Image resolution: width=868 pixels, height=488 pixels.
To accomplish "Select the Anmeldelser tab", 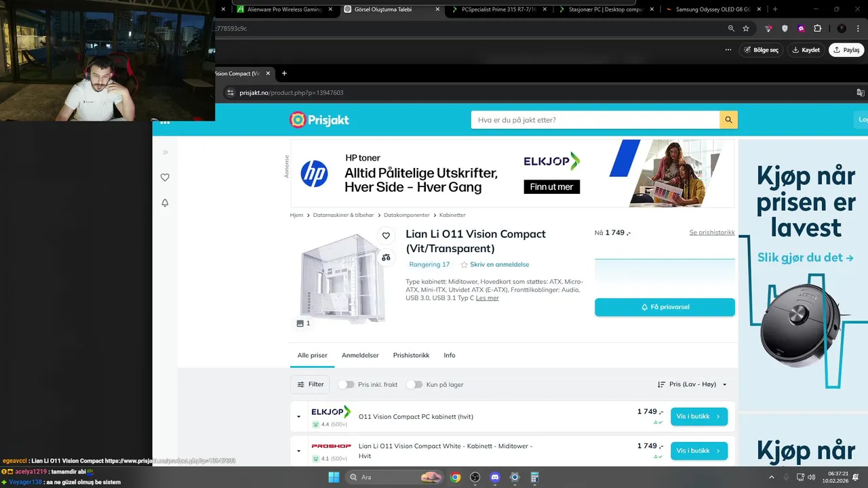I will click(x=360, y=355).
